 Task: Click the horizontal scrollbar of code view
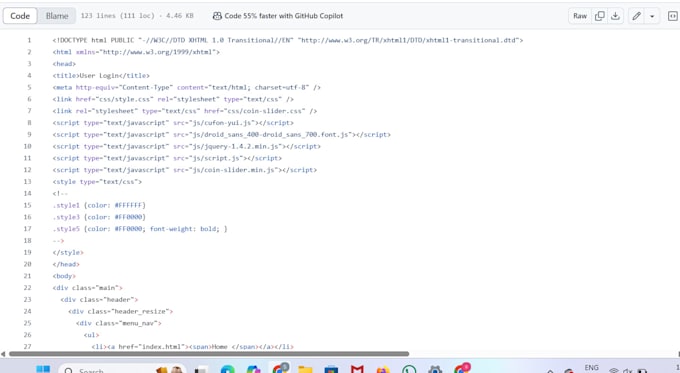[x=209, y=354]
